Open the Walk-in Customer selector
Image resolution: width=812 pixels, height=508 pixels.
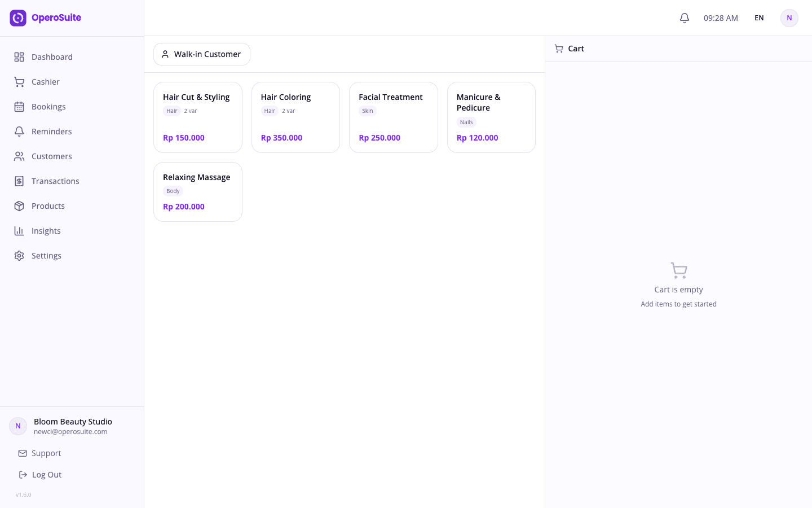tap(201, 54)
